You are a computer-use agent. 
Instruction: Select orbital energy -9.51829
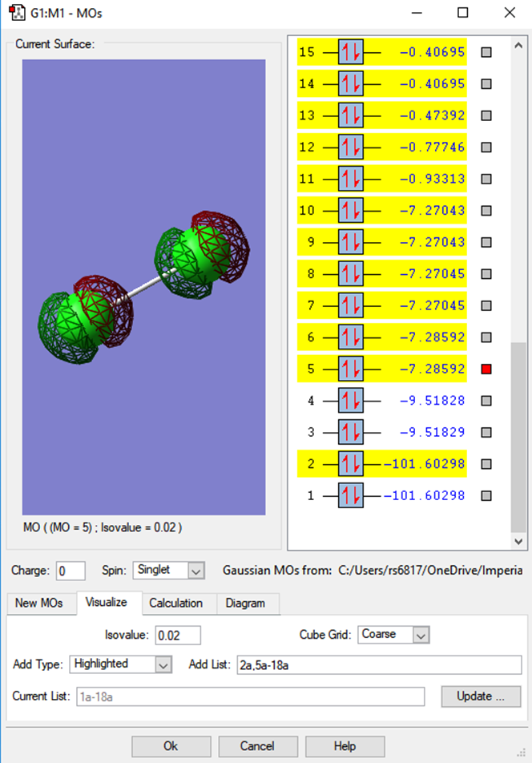click(432, 432)
